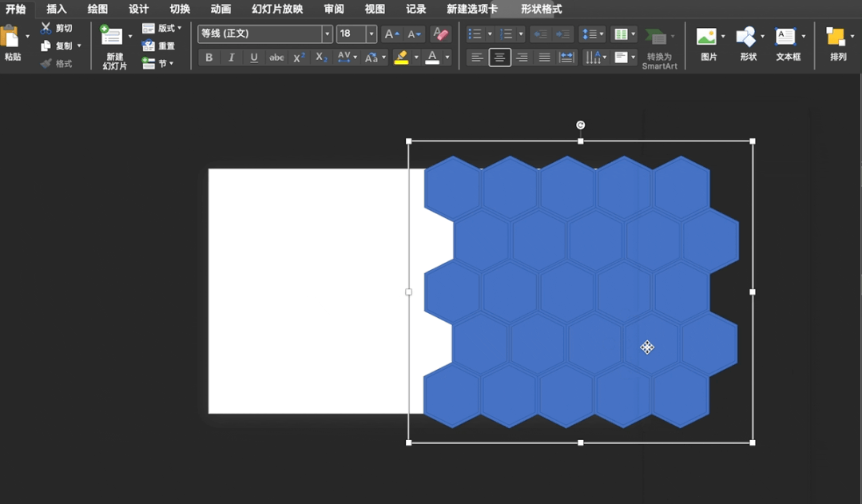Toggle underline formatting

(253, 58)
